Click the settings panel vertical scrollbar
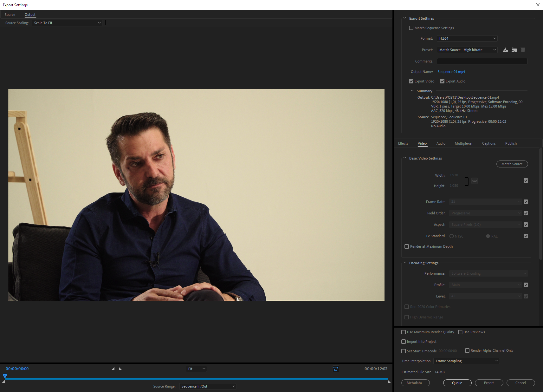This screenshot has height=392, width=543. 541,205
